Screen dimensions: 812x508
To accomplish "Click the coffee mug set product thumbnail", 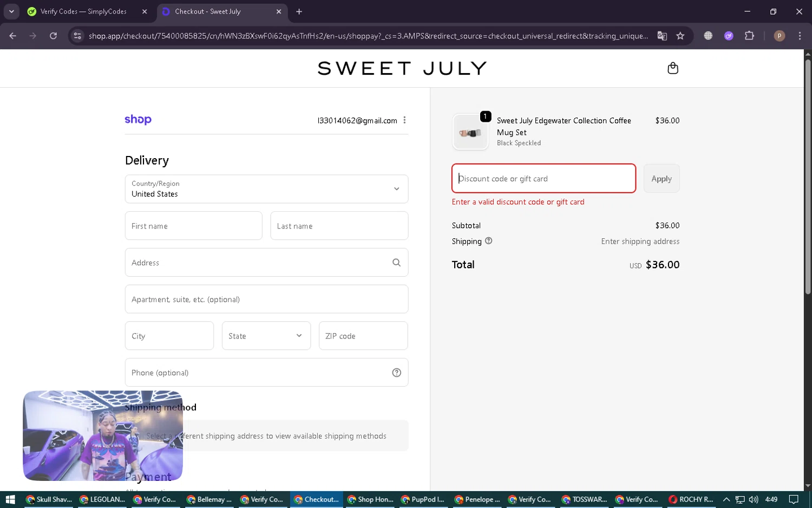I will coord(470,132).
